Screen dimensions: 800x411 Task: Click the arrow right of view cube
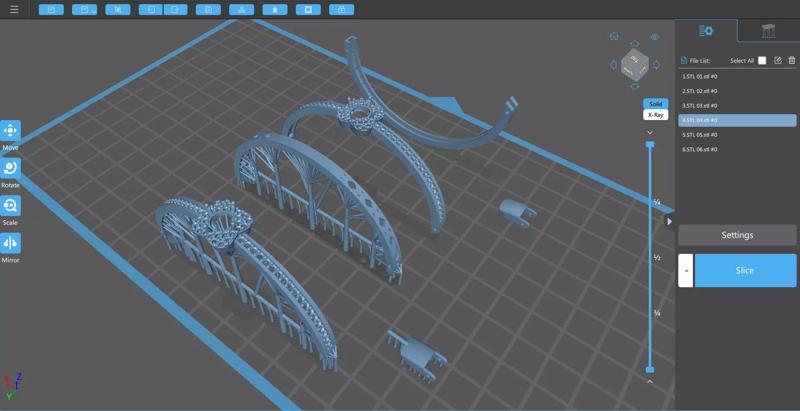click(657, 65)
